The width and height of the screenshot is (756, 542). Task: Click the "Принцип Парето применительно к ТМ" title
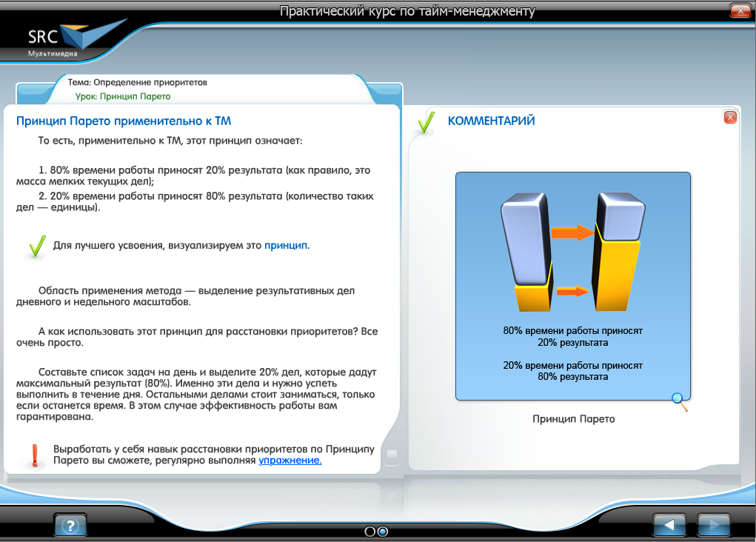tap(124, 121)
